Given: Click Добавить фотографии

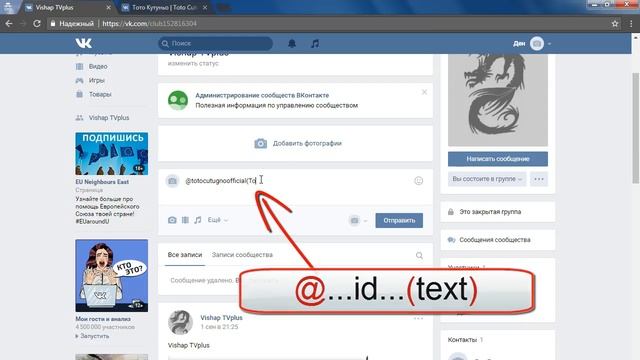Looking at the screenshot, I should coord(298,143).
